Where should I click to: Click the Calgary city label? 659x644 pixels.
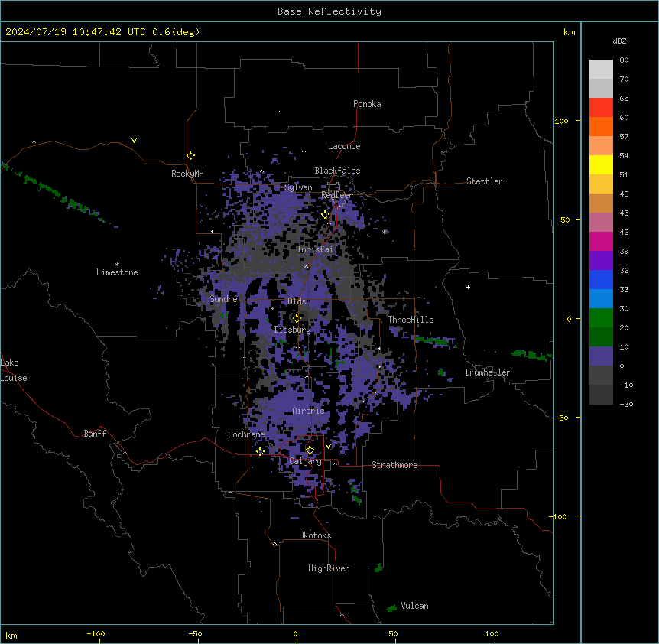point(305,461)
